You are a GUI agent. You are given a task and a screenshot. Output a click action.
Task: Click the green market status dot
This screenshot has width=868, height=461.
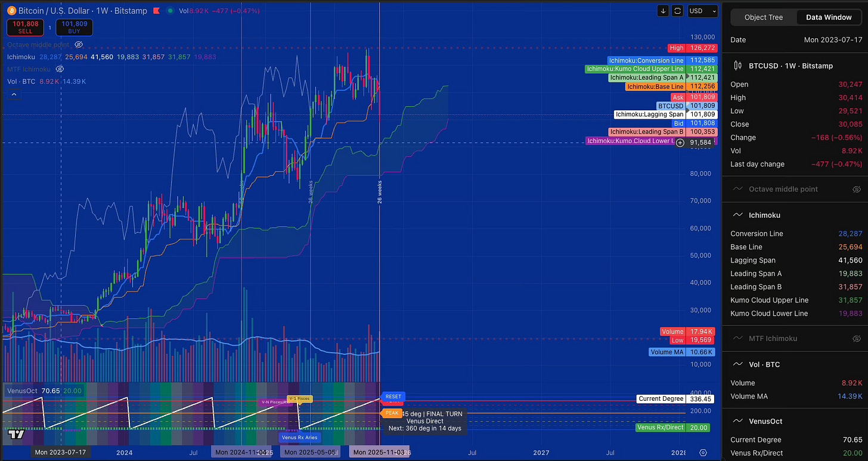pos(170,11)
